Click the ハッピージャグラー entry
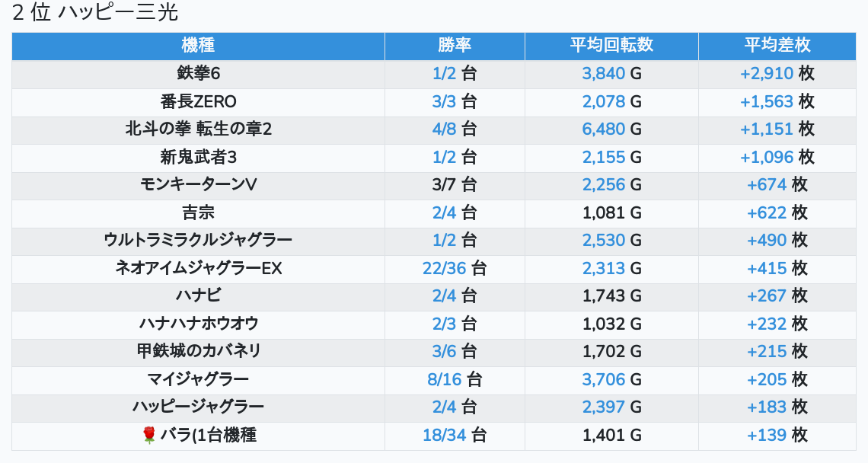This screenshot has height=463, width=868. (198, 407)
